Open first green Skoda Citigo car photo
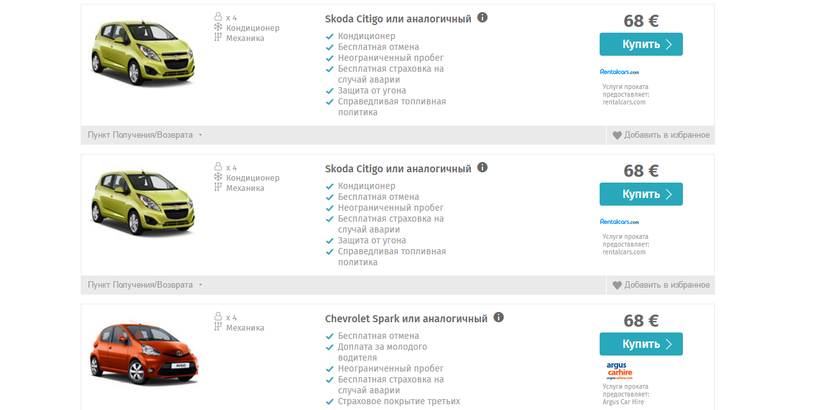The height and width of the screenshot is (410, 820). [x=139, y=57]
